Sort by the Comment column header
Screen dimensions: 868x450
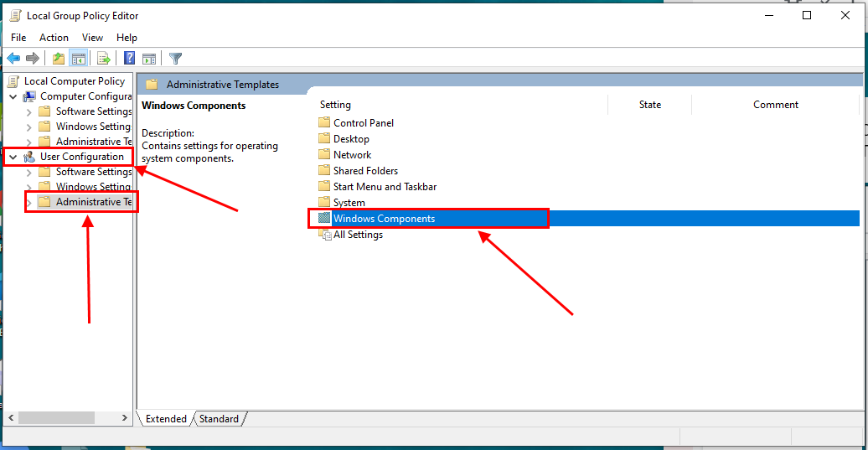click(x=776, y=105)
